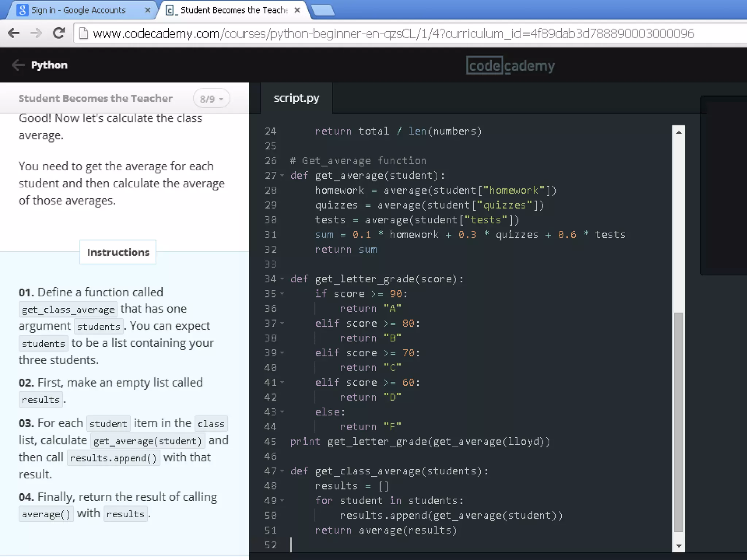
Task: Fold the if score >= 90 block at line 35
Action: [x=282, y=294]
